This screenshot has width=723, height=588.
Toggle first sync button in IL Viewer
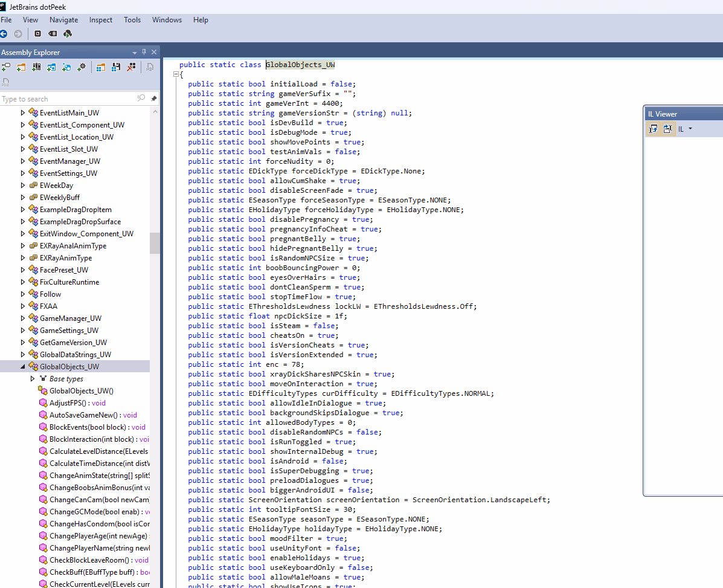(653, 129)
